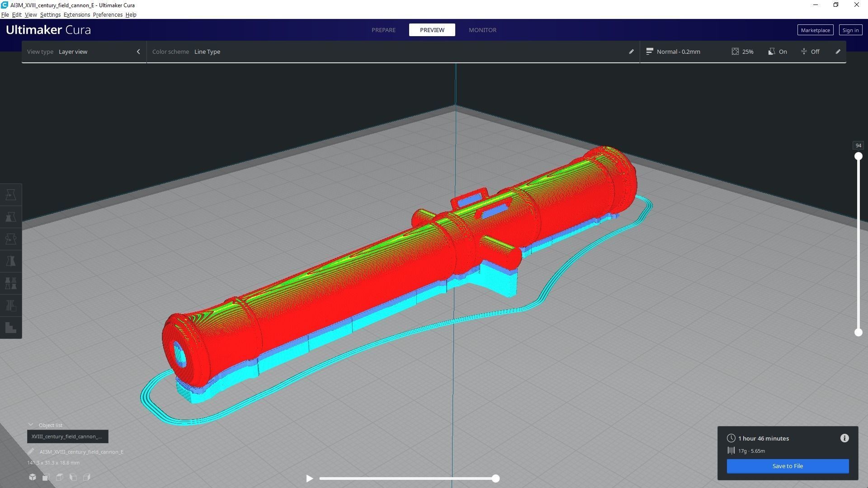Screen dimensions: 868x488
Task: Open the Marketplace
Action: 815,30
